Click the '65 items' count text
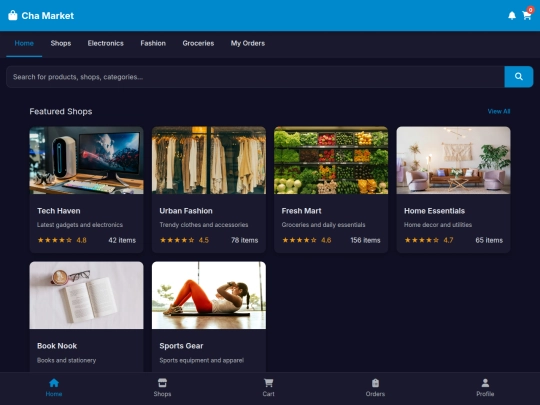Image resolution: width=540 pixels, height=405 pixels. tap(489, 240)
